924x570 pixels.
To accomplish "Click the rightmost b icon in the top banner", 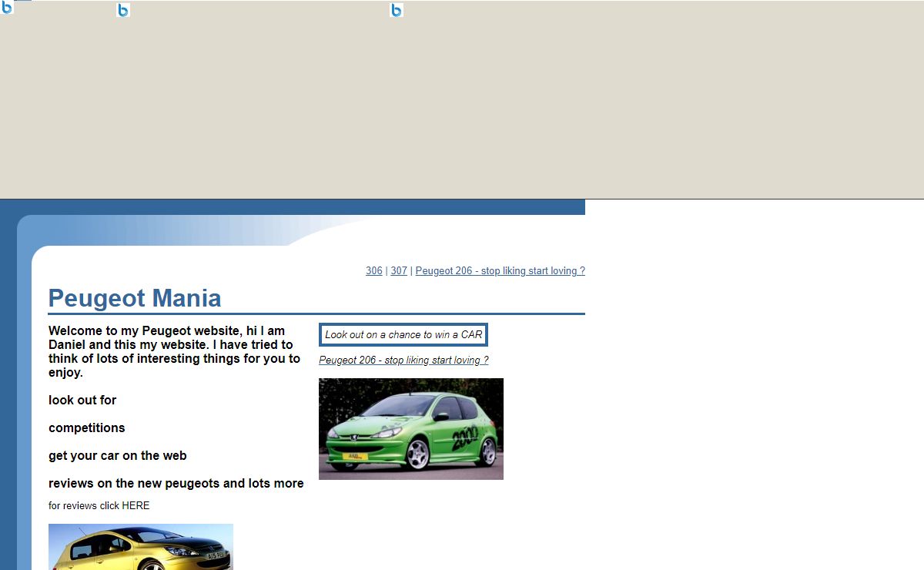I will (397, 10).
